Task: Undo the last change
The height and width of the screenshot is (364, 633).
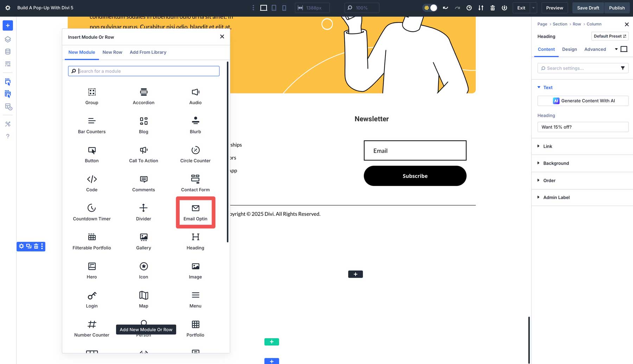Action: tap(445, 7)
